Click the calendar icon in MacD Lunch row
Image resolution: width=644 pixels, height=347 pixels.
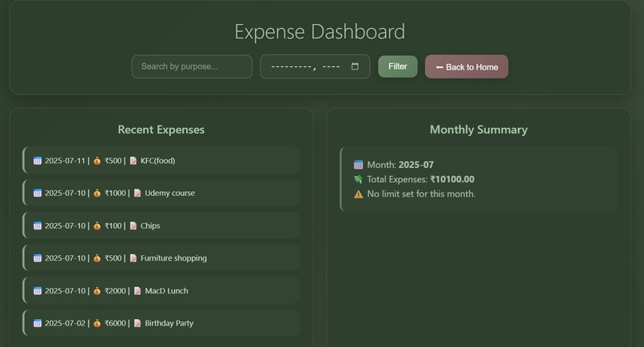38,291
